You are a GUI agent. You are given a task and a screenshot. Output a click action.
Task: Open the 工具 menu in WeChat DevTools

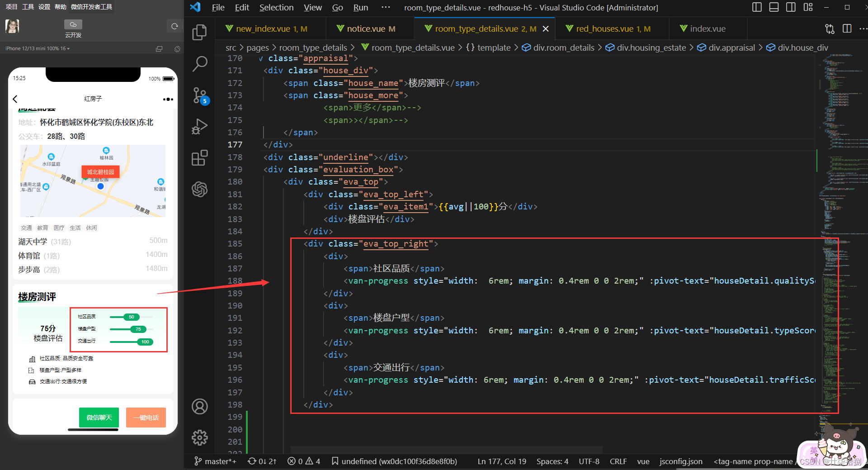click(x=28, y=7)
